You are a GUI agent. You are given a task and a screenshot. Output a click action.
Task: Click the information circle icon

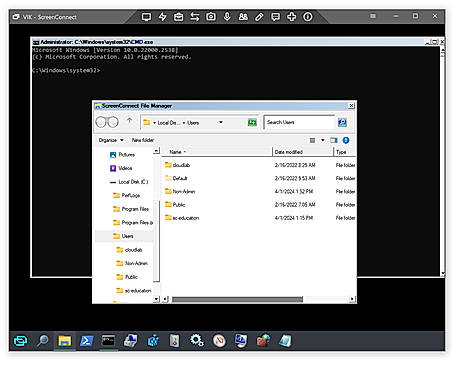pyautogui.click(x=308, y=17)
